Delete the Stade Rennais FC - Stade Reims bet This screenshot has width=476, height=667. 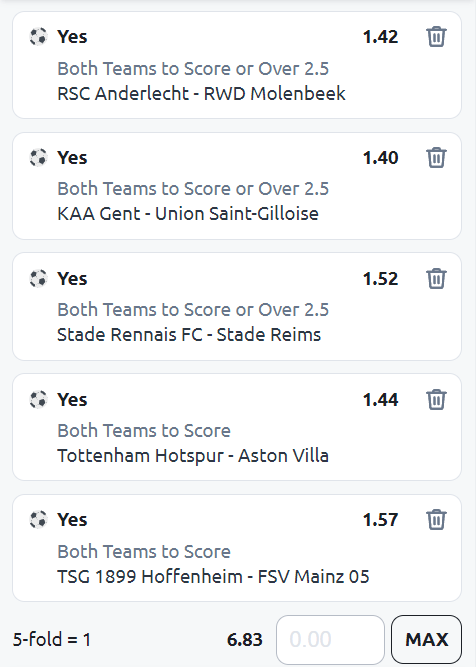pyautogui.click(x=436, y=279)
